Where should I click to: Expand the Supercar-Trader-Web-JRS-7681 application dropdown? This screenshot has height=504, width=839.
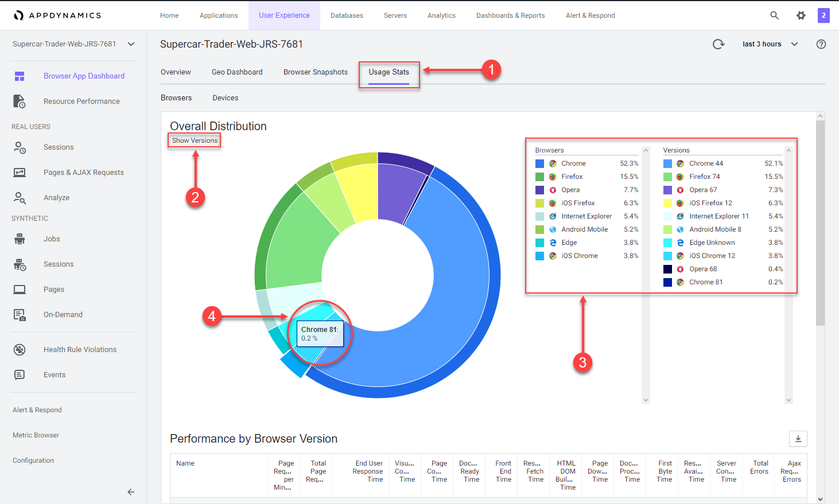131,44
